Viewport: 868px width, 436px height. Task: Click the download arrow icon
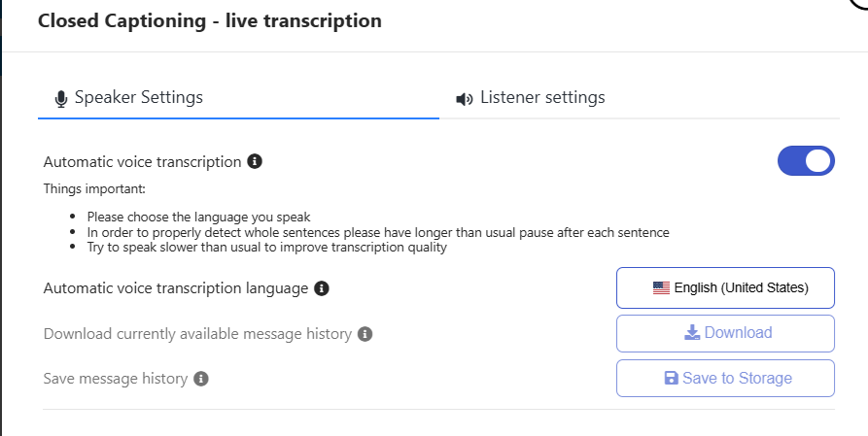click(692, 333)
